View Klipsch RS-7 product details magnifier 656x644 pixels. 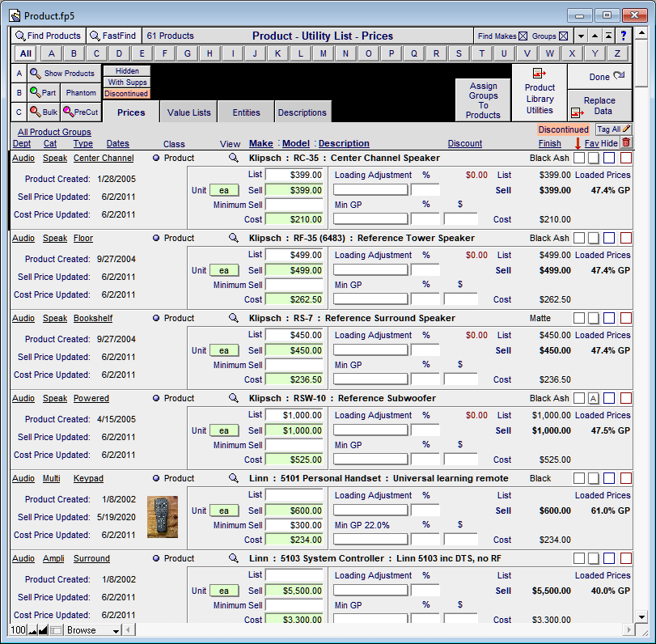234,318
